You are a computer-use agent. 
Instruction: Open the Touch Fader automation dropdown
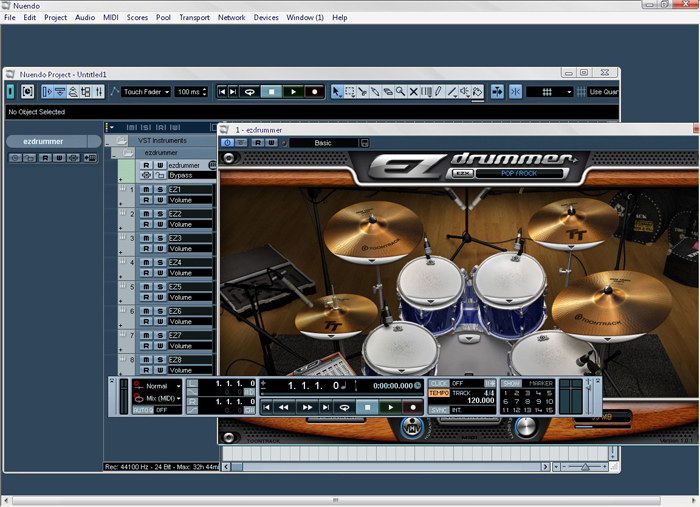146,92
